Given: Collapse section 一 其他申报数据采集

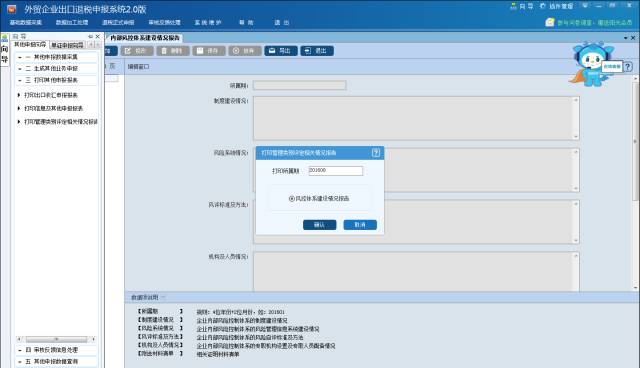Looking at the screenshot, I should [x=56, y=57].
